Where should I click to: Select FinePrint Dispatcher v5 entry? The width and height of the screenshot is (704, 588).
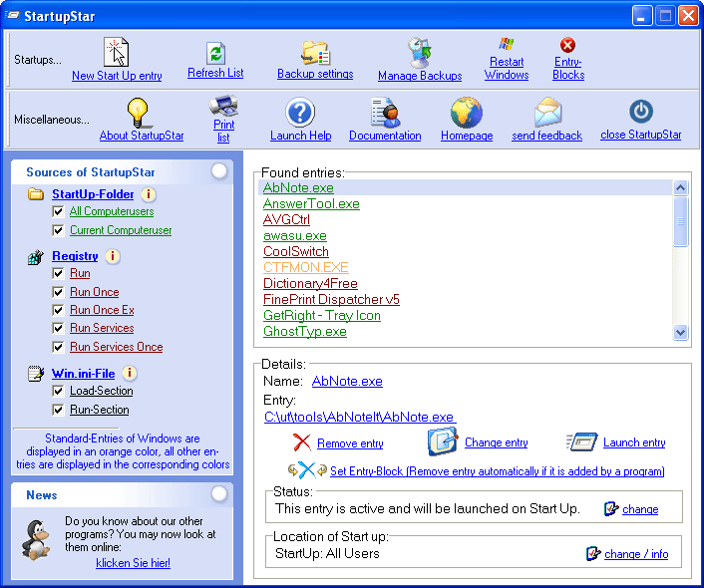331,299
